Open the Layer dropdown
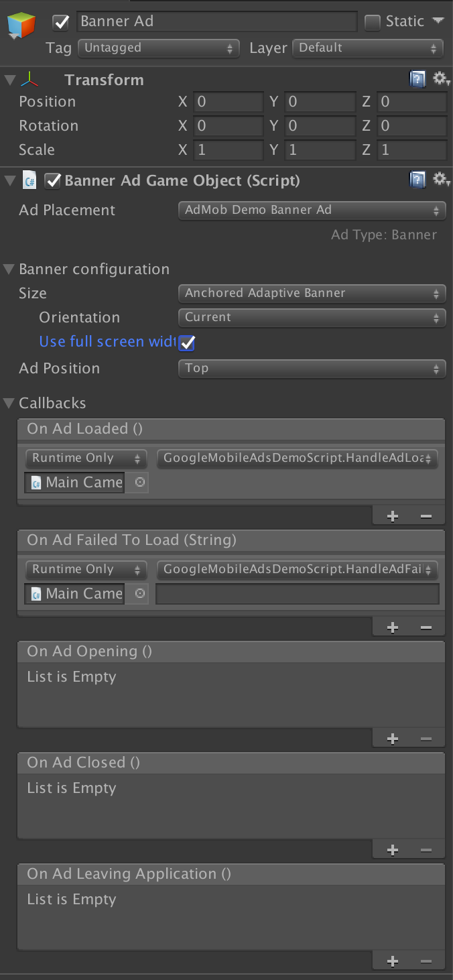Viewport: 453px width, 980px height. click(368, 48)
